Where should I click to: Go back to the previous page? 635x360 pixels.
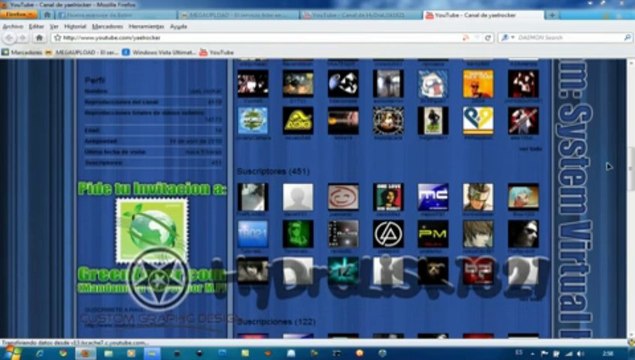click(x=9, y=38)
